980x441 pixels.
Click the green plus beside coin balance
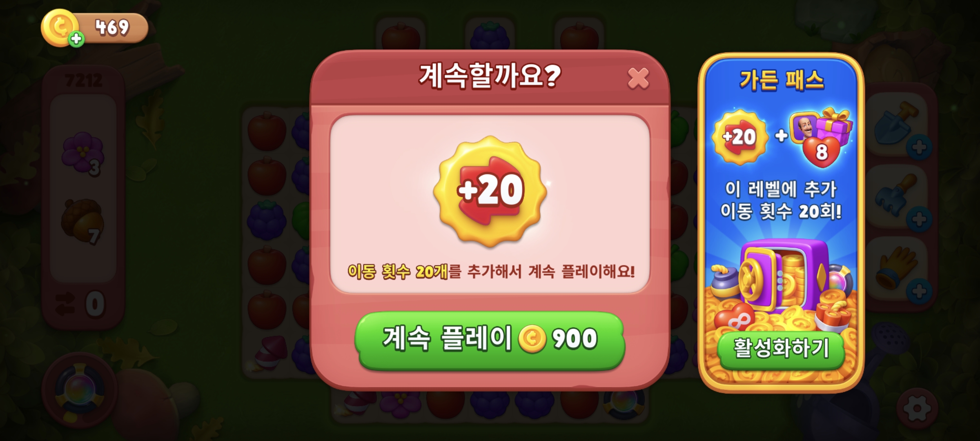coord(76,39)
